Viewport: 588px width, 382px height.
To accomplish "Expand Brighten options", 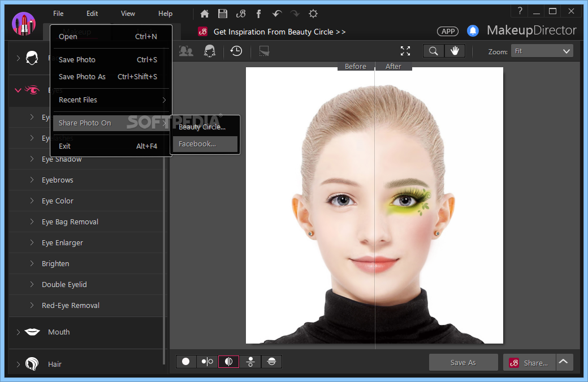I will tap(32, 263).
